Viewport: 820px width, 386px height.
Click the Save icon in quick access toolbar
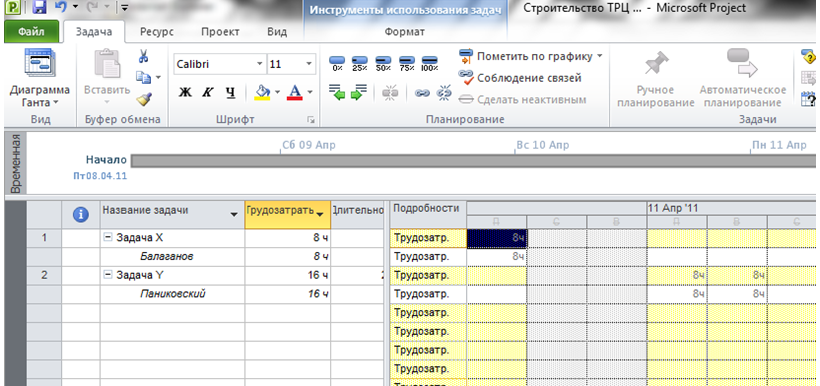point(39,7)
